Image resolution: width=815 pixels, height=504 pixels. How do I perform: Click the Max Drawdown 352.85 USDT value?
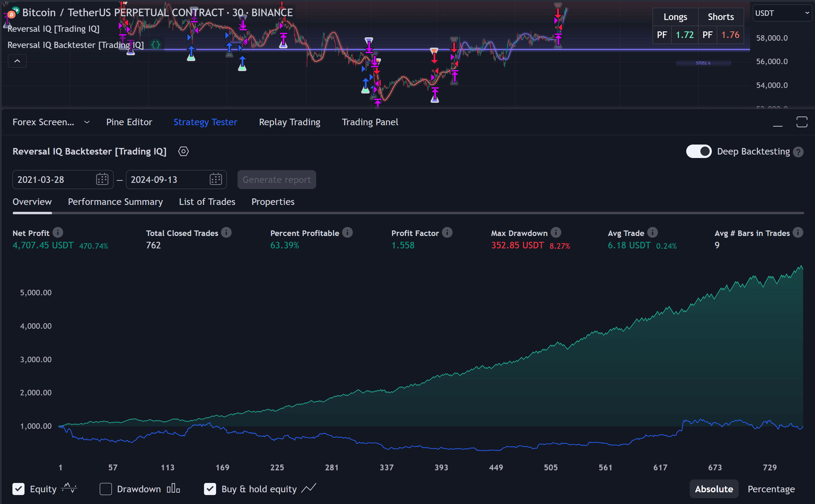coord(517,245)
